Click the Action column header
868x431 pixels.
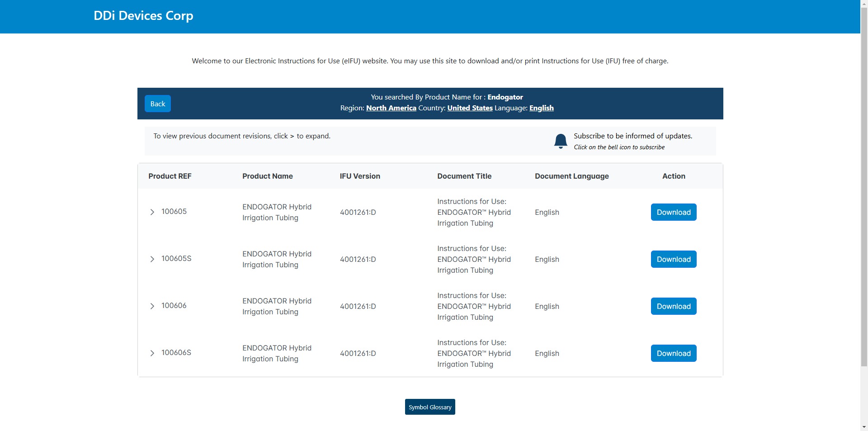click(x=674, y=176)
